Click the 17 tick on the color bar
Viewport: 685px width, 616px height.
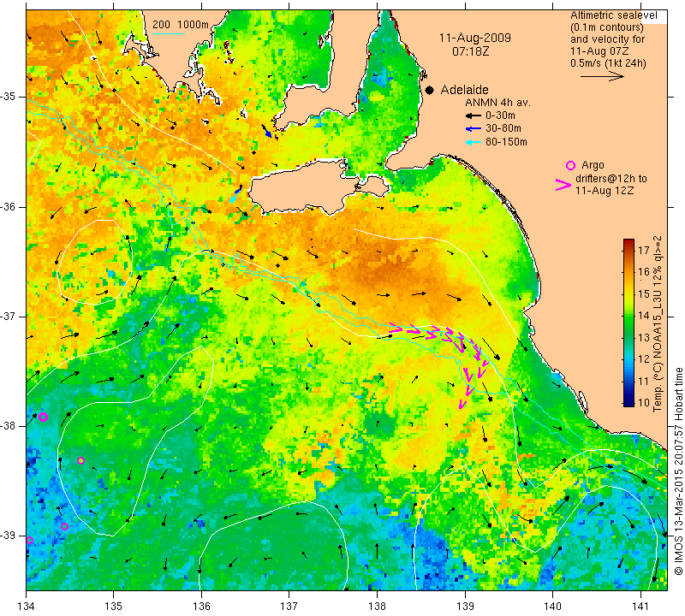(644, 250)
